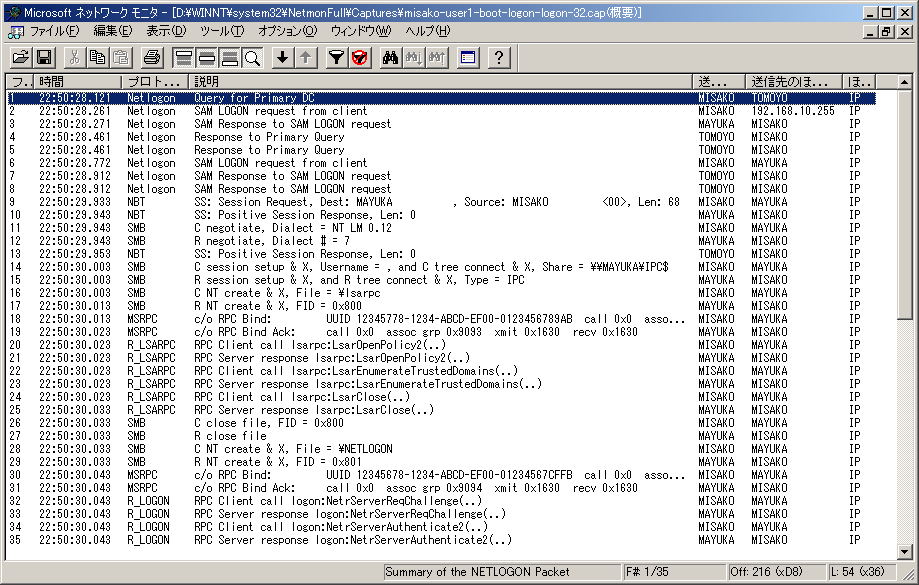Click the F# 1/35 status bar field

(674, 572)
